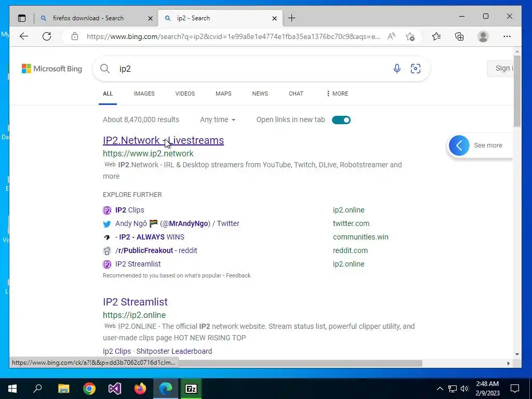
Task: Open the IP2 Clips explore link
Action: tap(129, 210)
